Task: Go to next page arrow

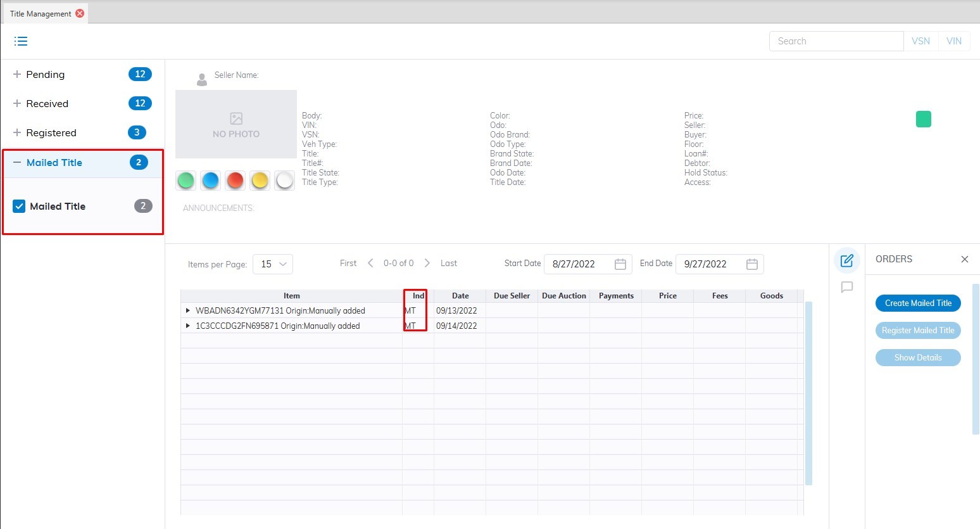Action: coord(427,263)
